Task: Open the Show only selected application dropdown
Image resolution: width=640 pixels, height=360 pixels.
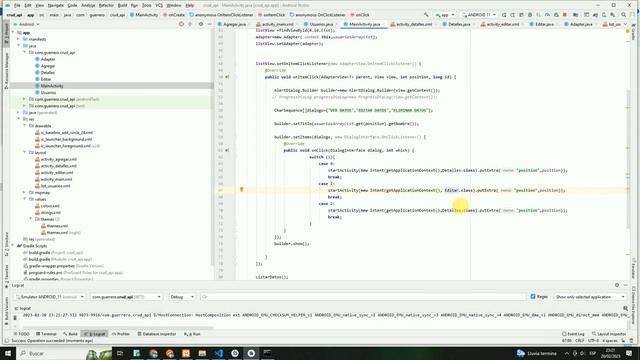Action: point(590,297)
